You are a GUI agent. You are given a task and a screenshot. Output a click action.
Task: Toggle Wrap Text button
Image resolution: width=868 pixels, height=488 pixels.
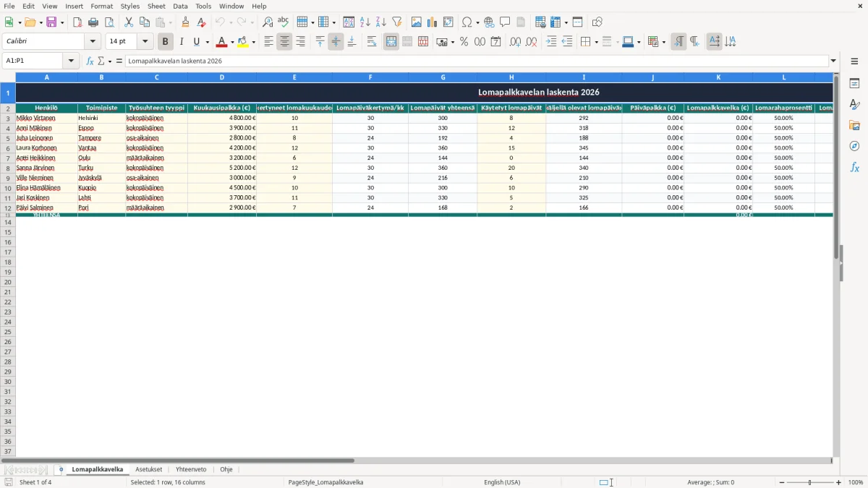point(372,42)
